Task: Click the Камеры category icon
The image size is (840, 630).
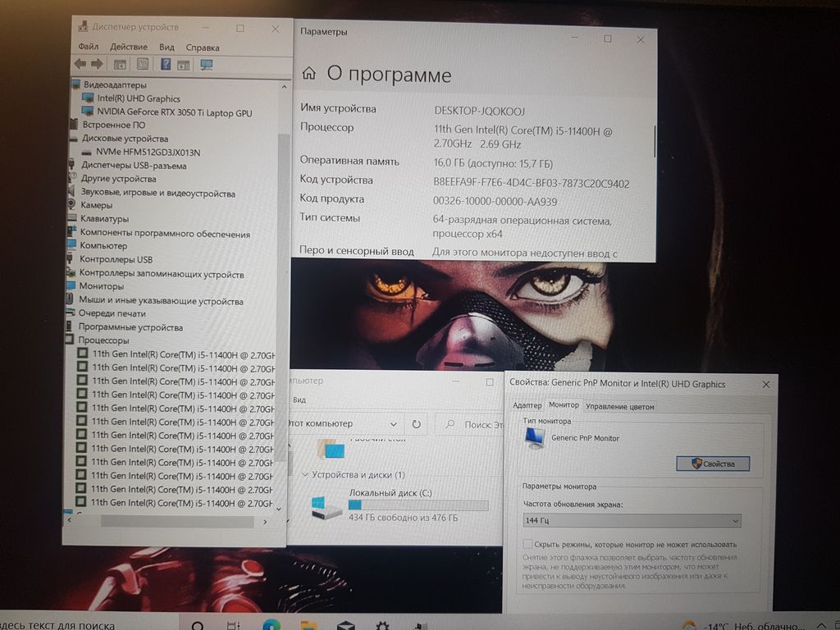Action: coord(71,204)
